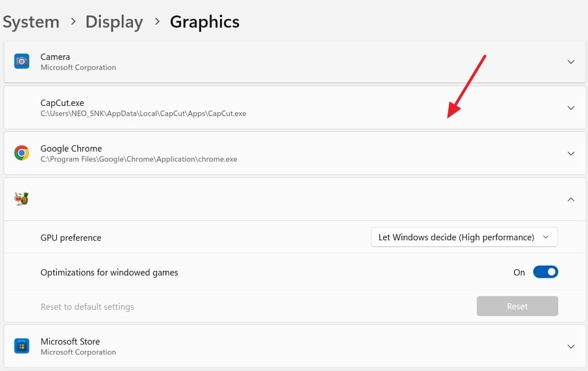Click the CapCut.exe file path text
This screenshot has width=588, height=371.
pos(143,114)
